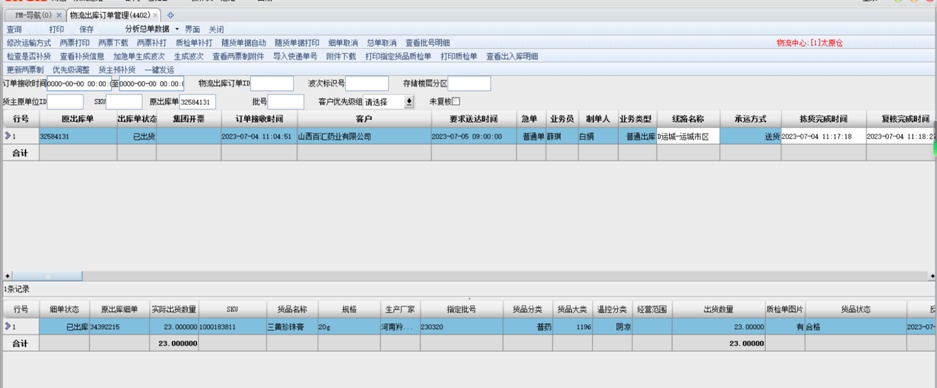Click 更新两票制
937x388 pixels.
25,70
